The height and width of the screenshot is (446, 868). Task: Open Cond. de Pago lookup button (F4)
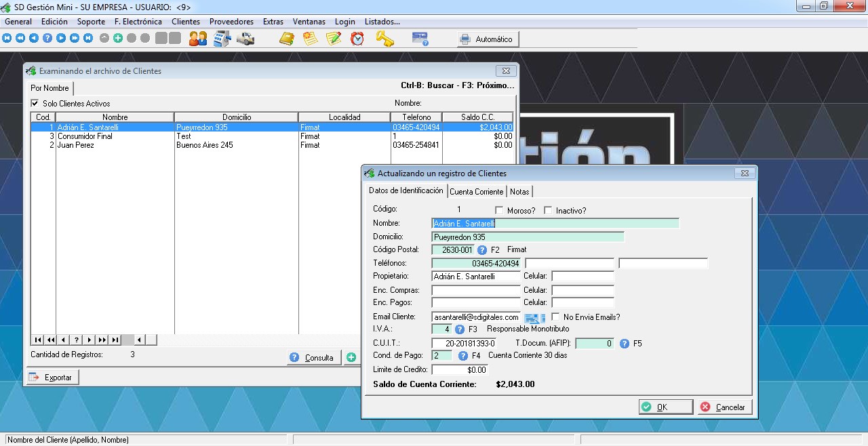[463, 356]
